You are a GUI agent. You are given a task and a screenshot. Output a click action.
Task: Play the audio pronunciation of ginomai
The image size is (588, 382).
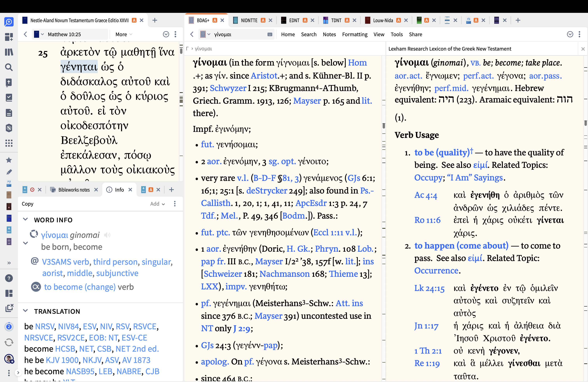click(x=107, y=235)
